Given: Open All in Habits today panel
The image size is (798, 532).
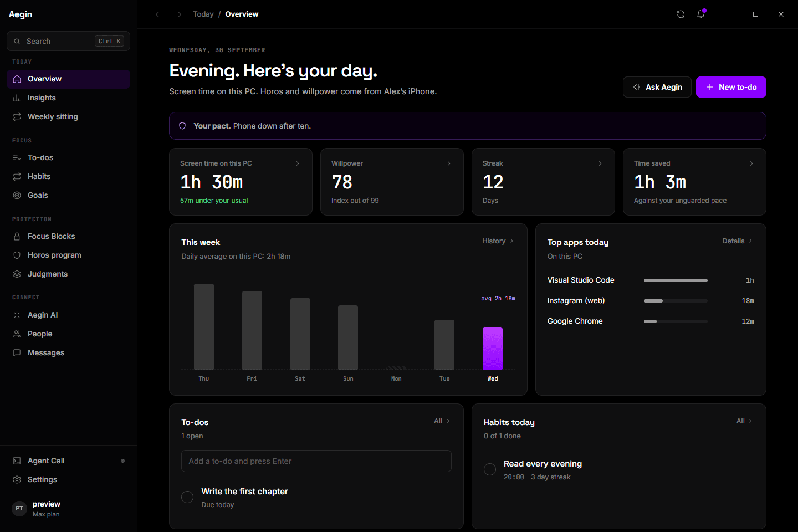Looking at the screenshot, I should [x=745, y=421].
